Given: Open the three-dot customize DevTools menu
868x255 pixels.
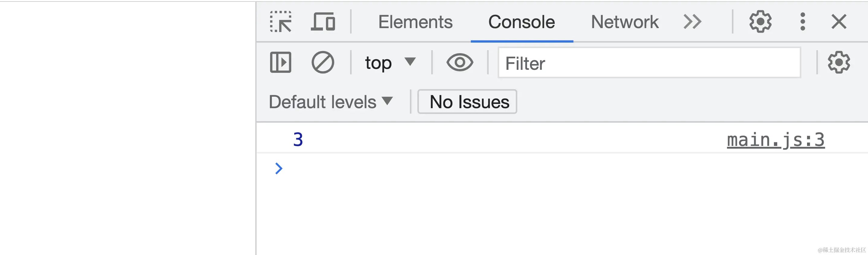Looking at the screenshot, I should point(803,21).
